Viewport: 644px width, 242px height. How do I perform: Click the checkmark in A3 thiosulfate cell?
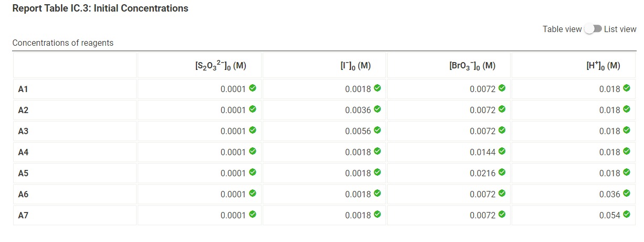click(x=253, y=130)
